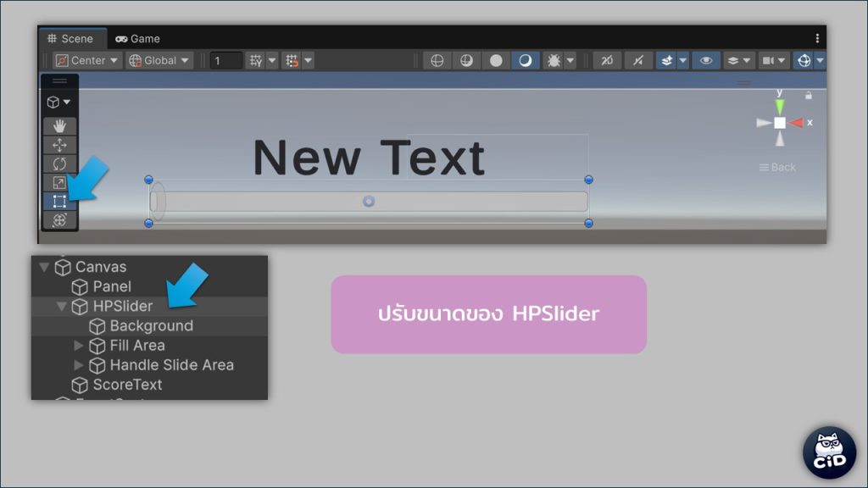Select the Move tool

[59, 145]
